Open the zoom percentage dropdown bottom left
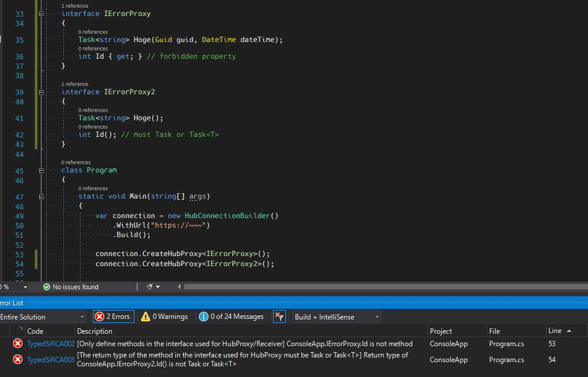Screen dimensions: 588x377 (16, 286)
